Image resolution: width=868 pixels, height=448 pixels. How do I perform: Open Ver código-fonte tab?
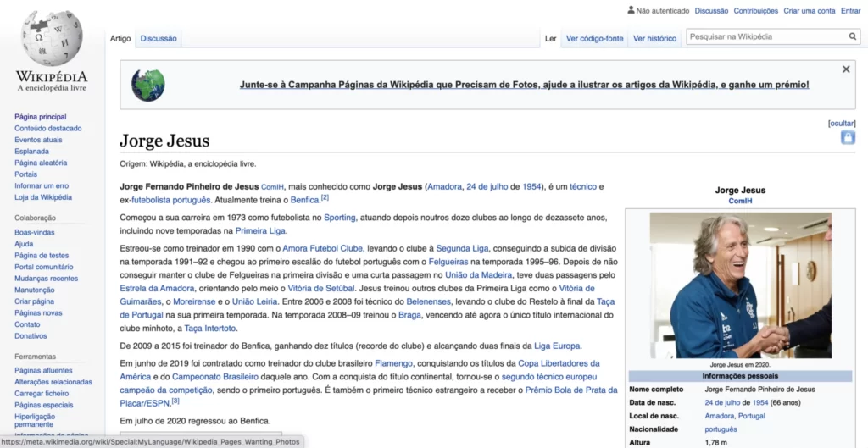(594, 39)
